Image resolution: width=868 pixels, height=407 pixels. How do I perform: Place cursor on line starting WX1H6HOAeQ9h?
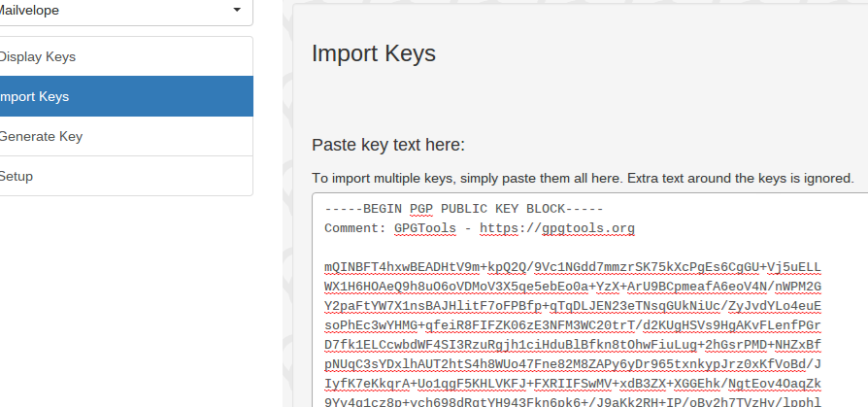[x=573, y=287]
